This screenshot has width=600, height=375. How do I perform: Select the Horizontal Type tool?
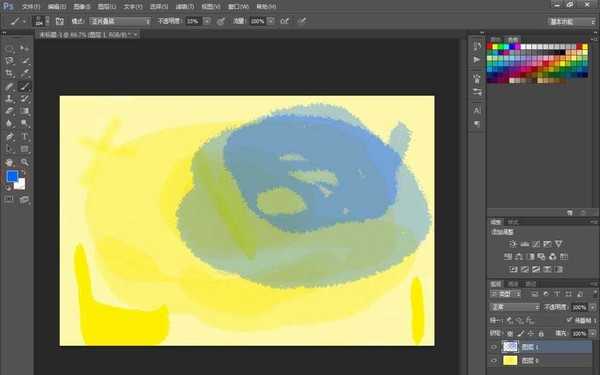tap(25, 137)
